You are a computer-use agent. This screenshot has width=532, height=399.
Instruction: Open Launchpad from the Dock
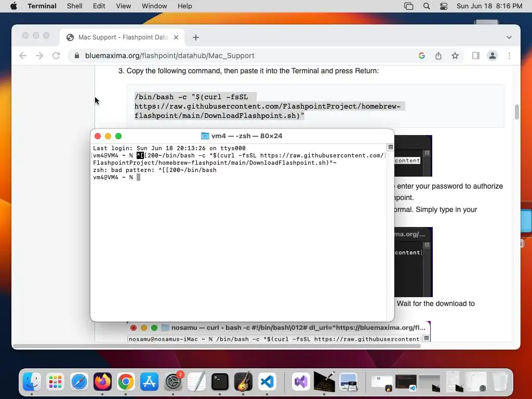click(x=55, y=382)
